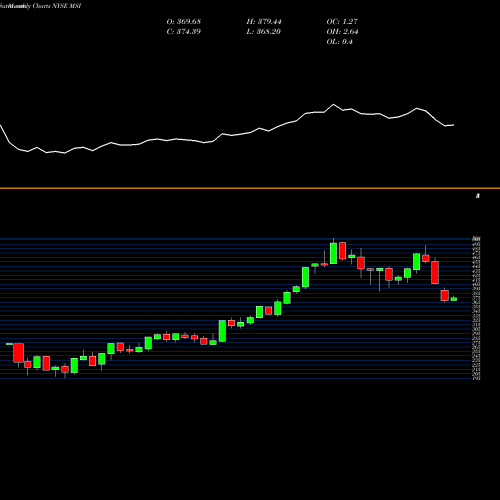Click the top price label on the price axis
This screenshot has width=500, height=500.
tap(476, 239)
